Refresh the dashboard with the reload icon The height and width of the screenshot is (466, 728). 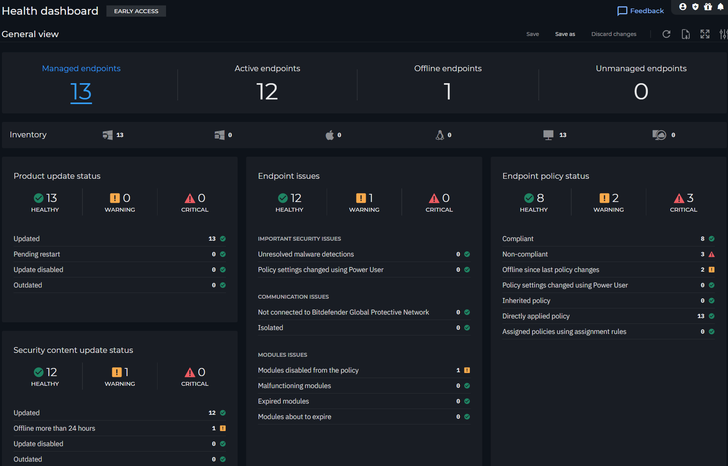tap(666, 34)
